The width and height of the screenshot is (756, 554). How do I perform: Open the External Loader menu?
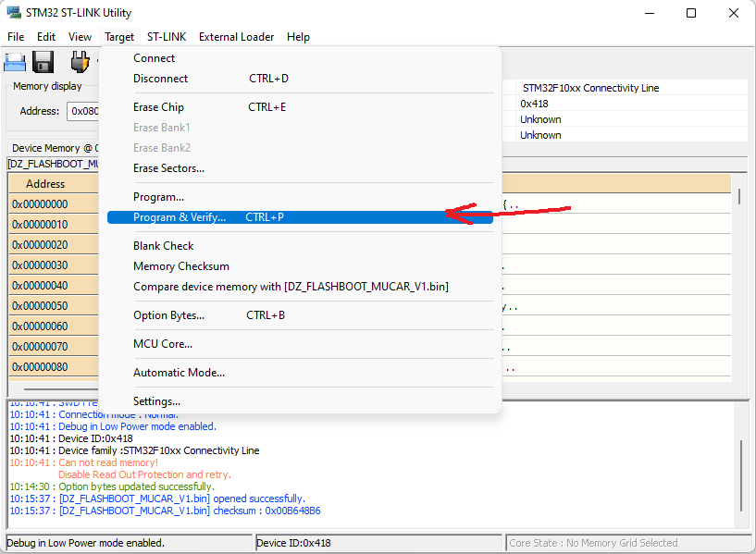click(x=236, y=37)
